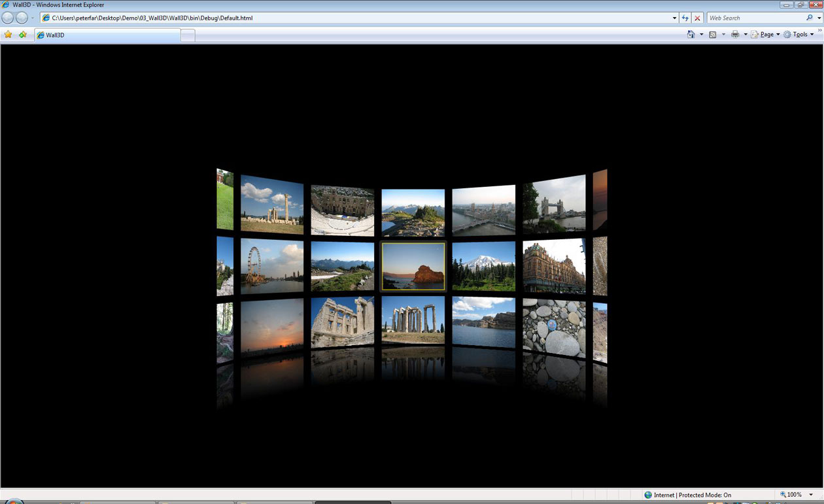824x504 pixels.
Task: Open the recent pages dropdown beside Forward
Action: click(x=33, y=18)
